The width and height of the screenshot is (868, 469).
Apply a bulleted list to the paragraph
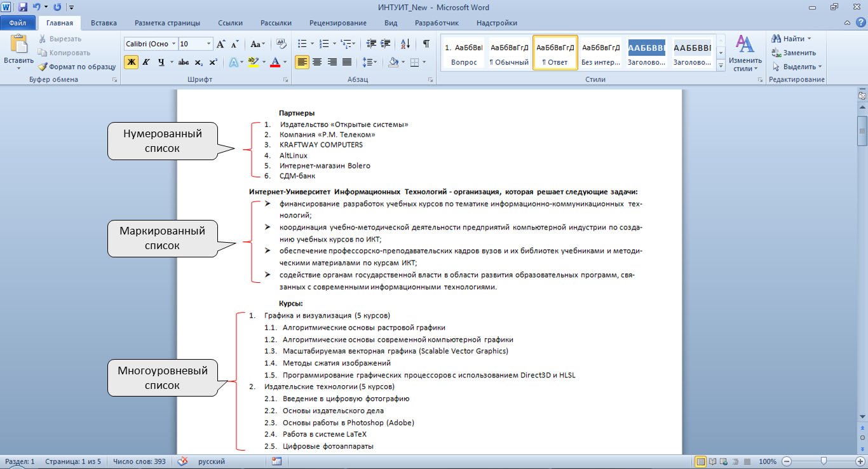click(x=302, y=44)
